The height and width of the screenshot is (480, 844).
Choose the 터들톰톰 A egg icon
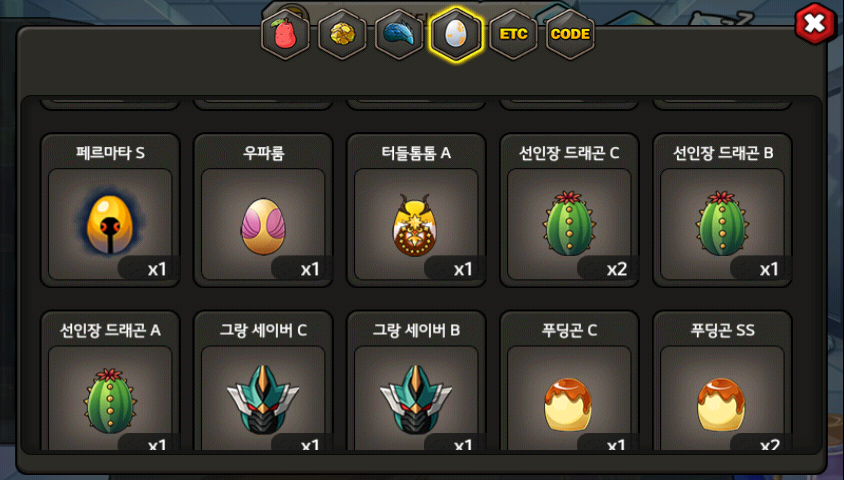coord(415,225)
